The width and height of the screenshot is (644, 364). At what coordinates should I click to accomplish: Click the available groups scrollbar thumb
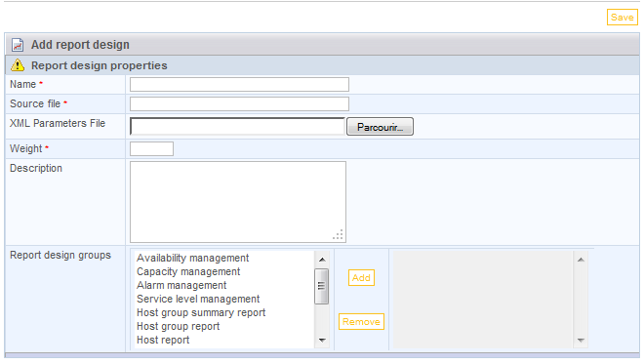click(322, 286)
